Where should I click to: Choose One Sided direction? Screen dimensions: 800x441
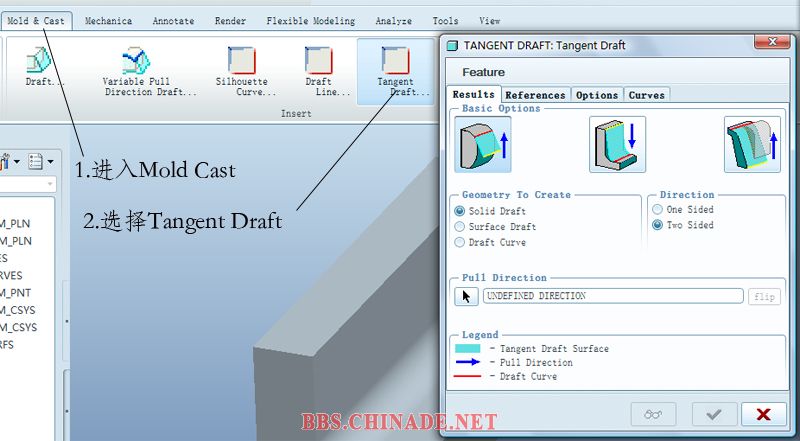pyautogui.click(x=658, y=209)
